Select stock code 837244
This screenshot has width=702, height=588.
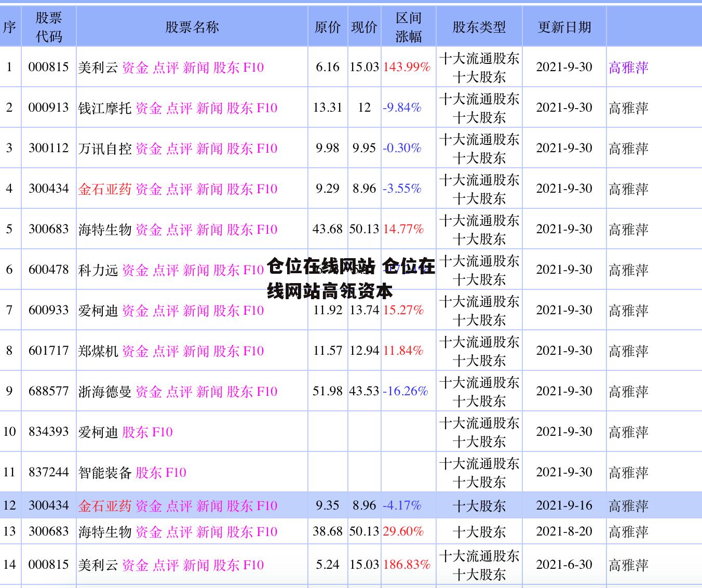[48, 472]
